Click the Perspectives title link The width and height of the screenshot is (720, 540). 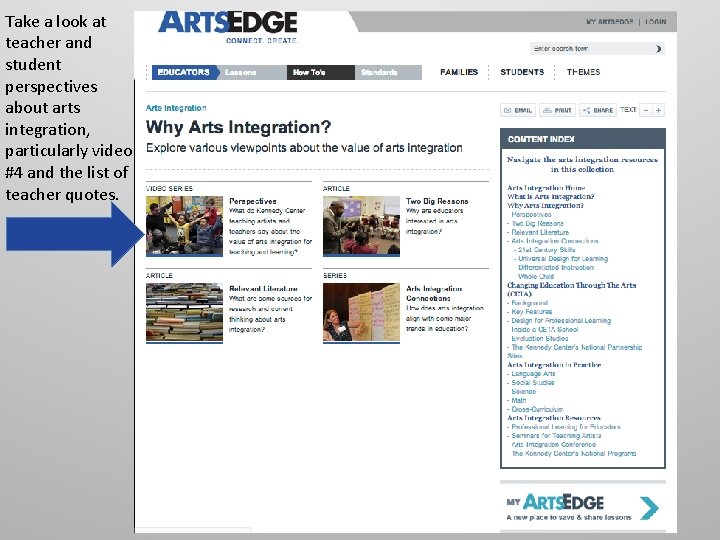[253, 201]
